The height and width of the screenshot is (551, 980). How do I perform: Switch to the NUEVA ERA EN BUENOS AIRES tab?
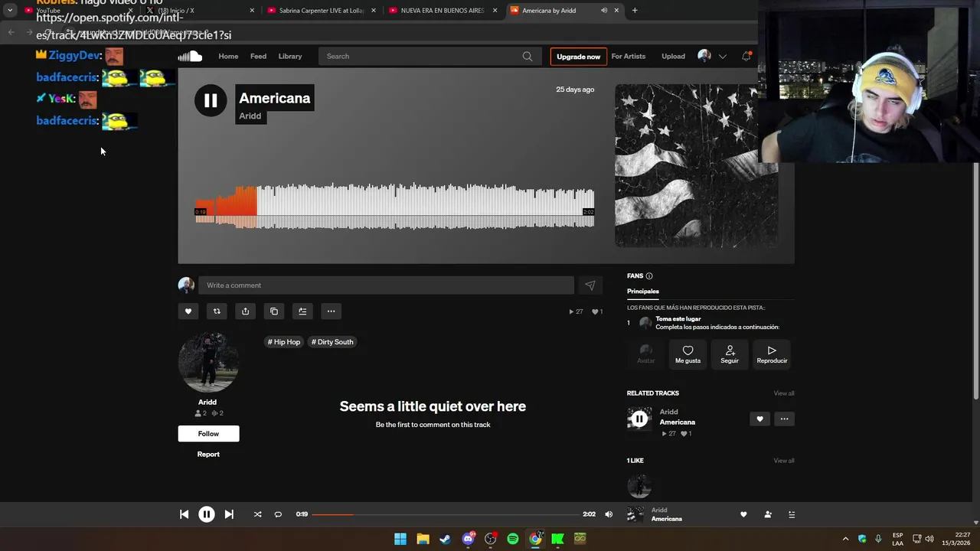[443, 11]
